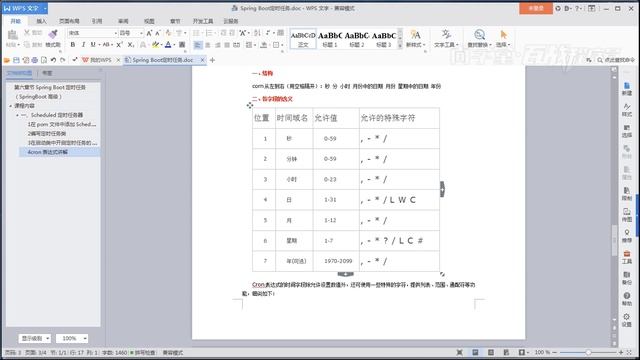The image size is (640, 360).
Task: Switch to the Page Layout ribbon tab
Action: point(69,21)
